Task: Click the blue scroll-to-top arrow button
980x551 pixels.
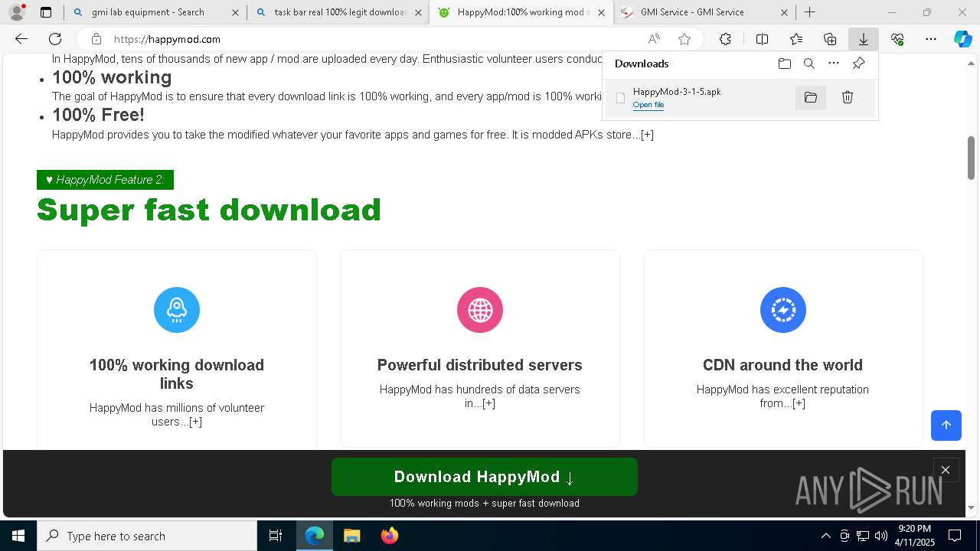Action: point(946,425)
